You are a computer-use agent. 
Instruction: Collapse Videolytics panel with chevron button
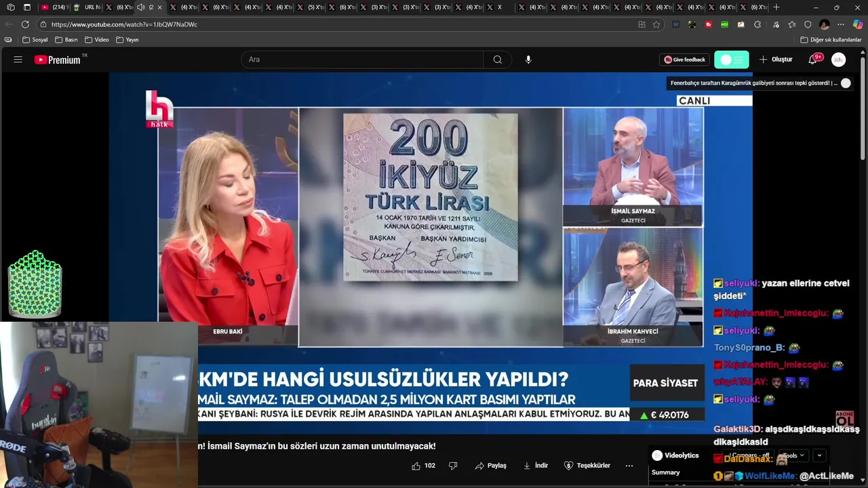(820, 455)
